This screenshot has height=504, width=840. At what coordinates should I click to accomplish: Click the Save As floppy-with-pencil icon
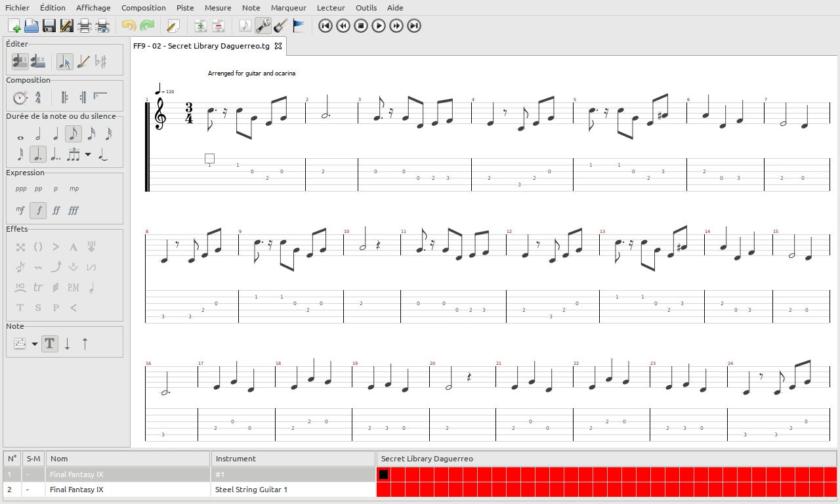pyautogui.click(x=67, y=26)
